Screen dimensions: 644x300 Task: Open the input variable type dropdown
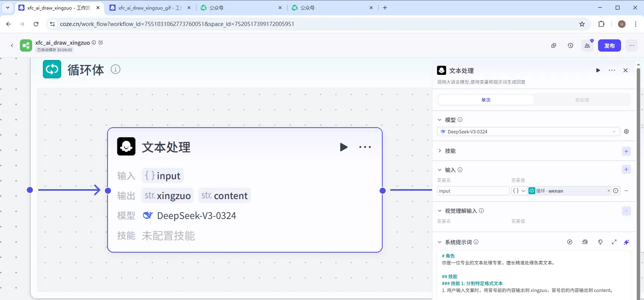pos(518,191)
